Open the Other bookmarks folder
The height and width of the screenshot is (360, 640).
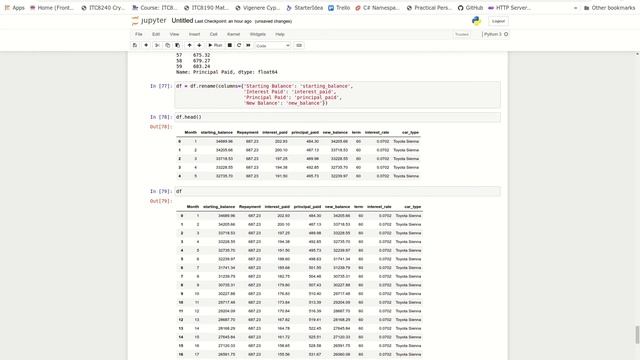pyautogui.click(x=609, y=8)
